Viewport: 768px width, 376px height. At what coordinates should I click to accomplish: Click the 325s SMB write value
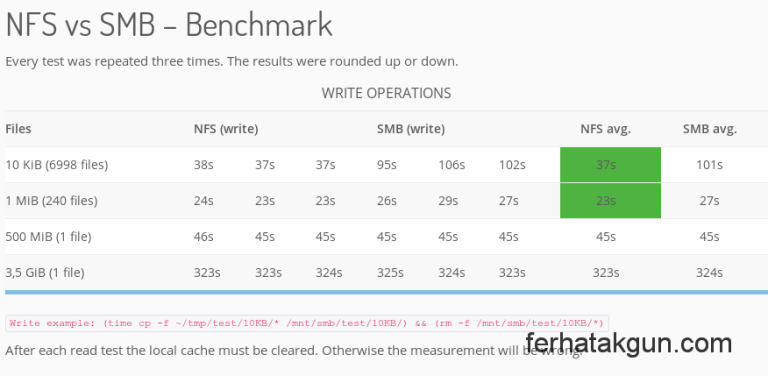pyautogui.click(x=390, y=273)
